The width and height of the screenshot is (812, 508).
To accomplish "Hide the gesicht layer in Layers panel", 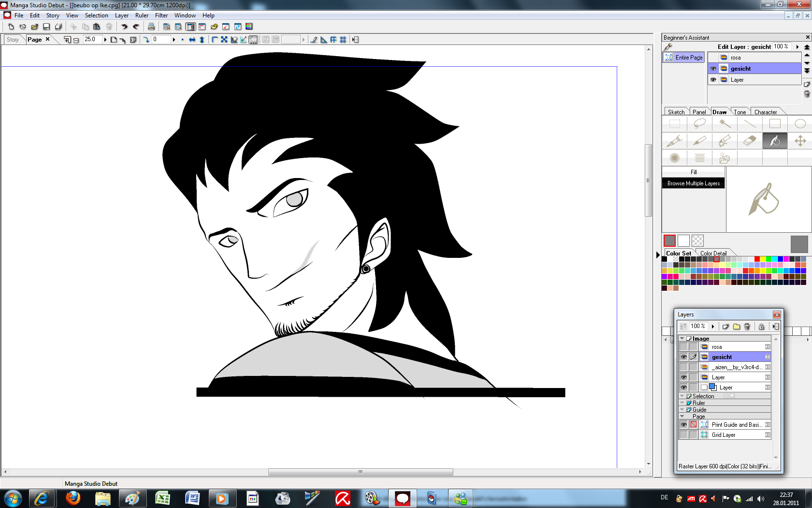I will pyautogui.click(x=683, y=357).
